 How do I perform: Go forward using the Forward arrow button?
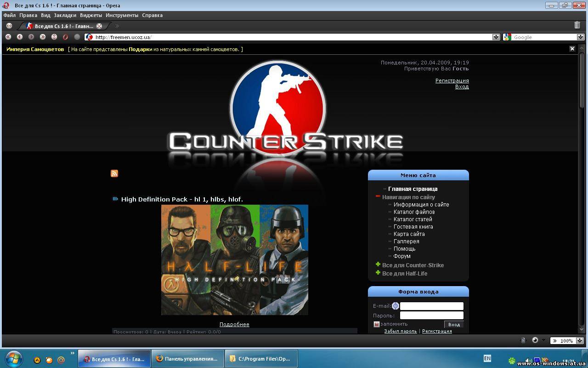[x=31, y=37]
